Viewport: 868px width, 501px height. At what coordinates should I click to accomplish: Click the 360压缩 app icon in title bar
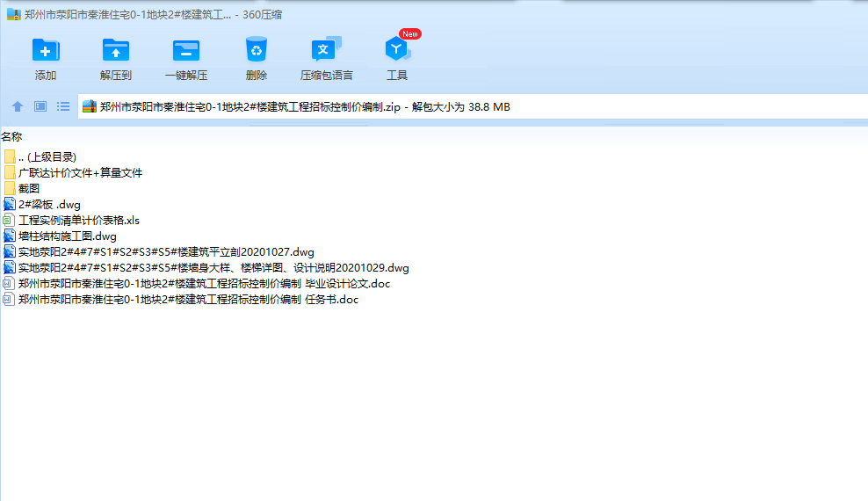click(14, 14)
